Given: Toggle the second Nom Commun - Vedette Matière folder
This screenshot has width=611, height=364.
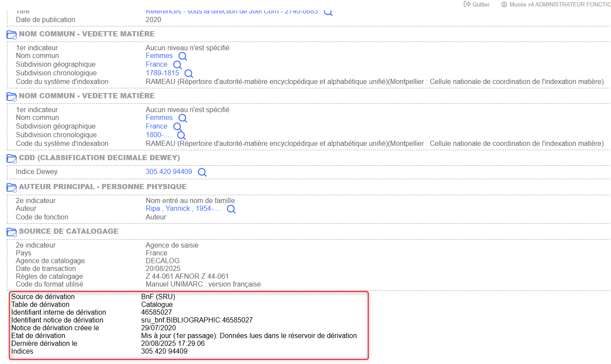Looking at the screenshot, I should tap(12, 96).
